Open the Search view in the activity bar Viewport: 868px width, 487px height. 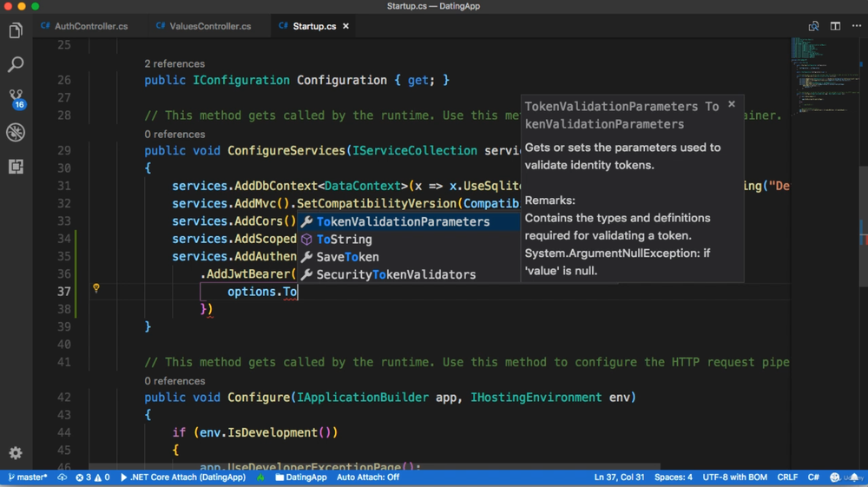[x=16, y=65]
